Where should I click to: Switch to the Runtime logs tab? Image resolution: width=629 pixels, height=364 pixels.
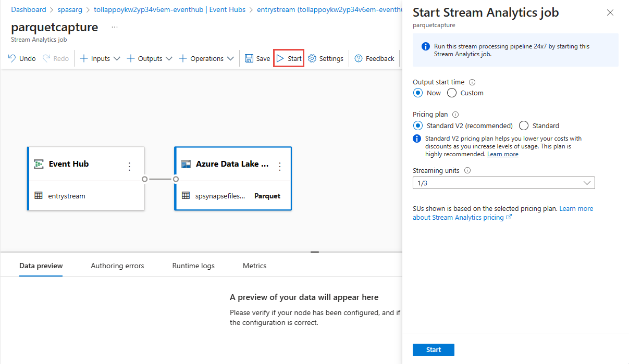pos(193,266)
